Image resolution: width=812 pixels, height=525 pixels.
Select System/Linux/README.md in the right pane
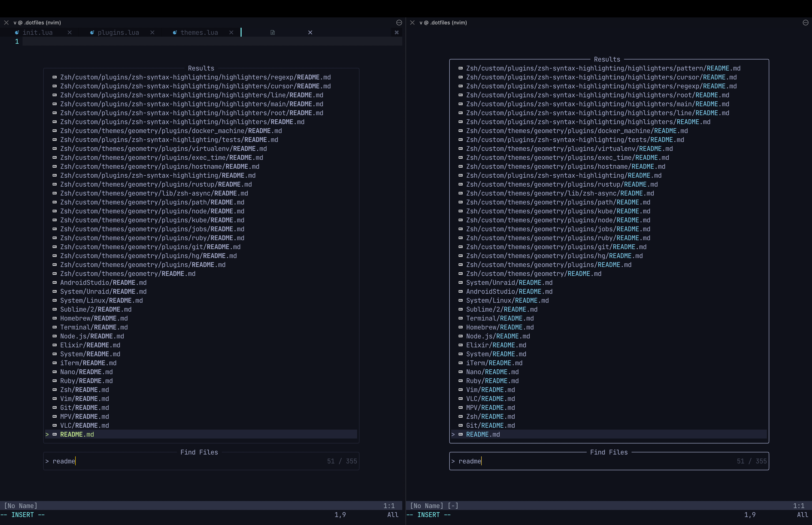(x=507, y=300)
